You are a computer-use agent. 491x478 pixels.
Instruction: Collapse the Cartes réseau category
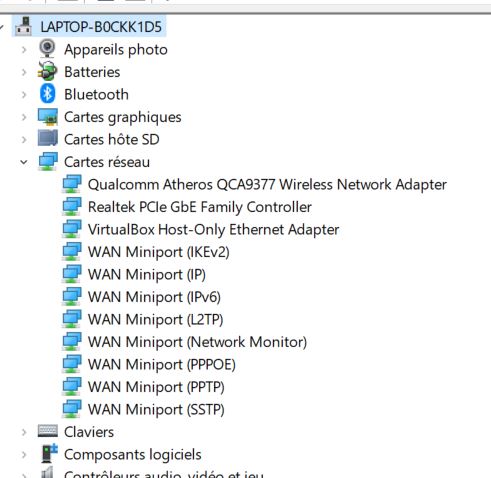24,162
